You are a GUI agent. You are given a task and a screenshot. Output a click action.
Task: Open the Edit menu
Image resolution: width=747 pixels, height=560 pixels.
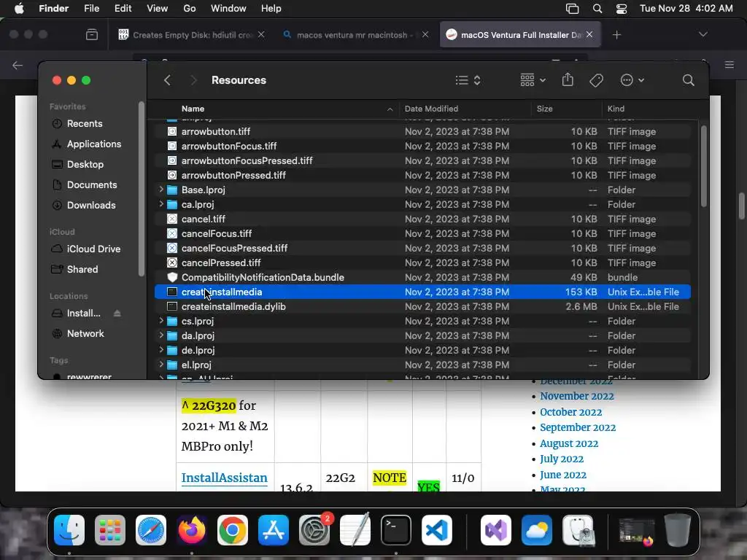coord(123,8)
